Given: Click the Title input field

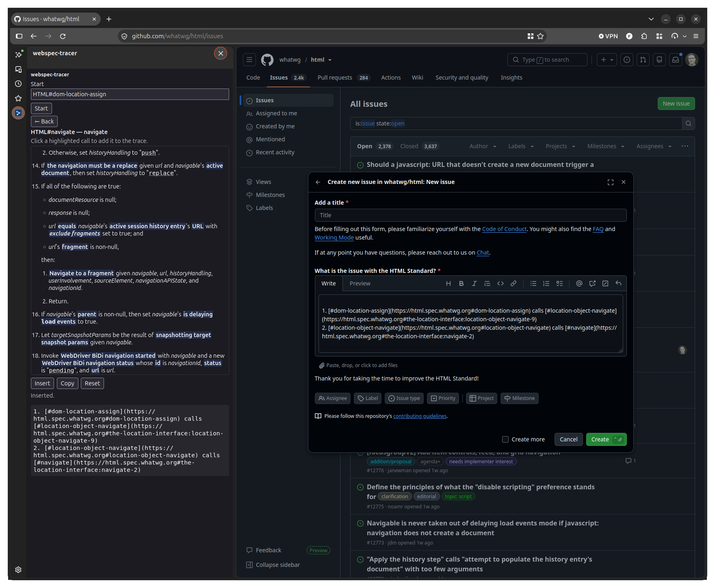Looking at the screenshot, I should click(x=470, y=215).
